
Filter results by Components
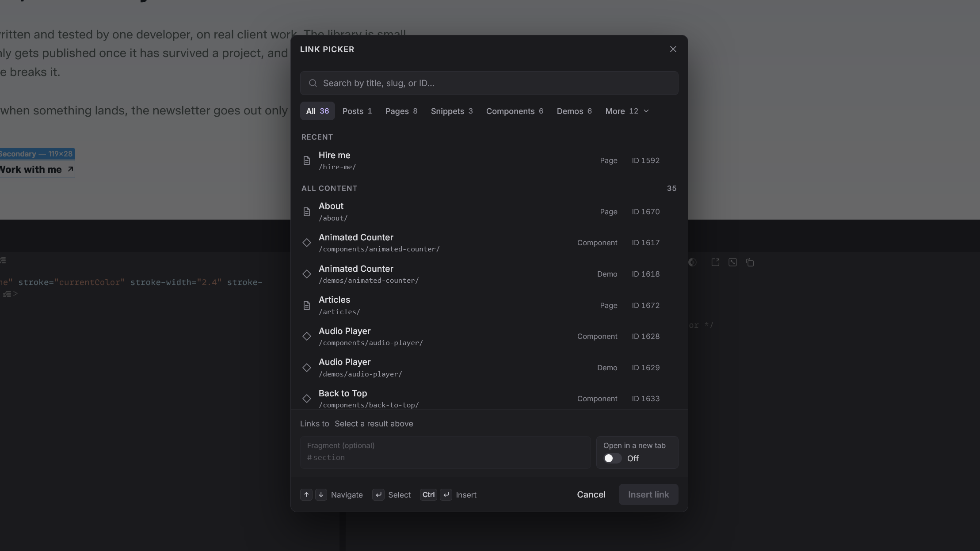(x=515, y=111)
